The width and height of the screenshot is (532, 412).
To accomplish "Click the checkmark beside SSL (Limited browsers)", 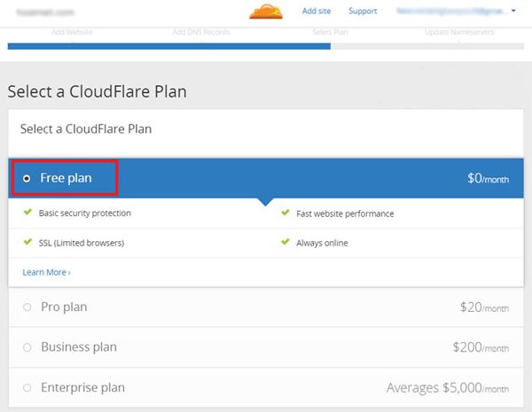I will click(x=27, y=242).
